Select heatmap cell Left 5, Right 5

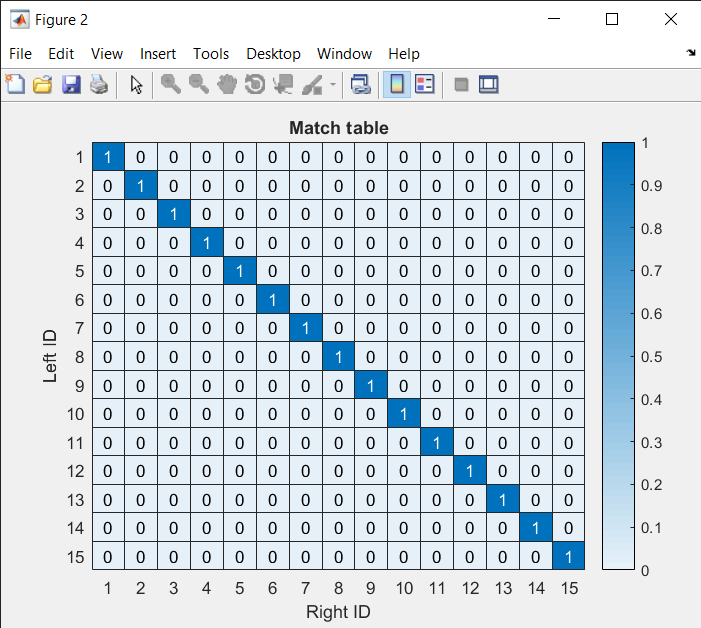click(240, 271)
